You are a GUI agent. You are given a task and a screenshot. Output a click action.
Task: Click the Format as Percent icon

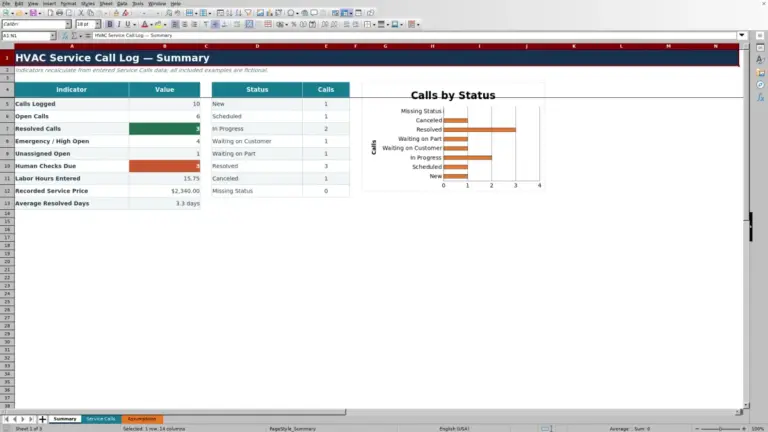click(x=293, y=24)
